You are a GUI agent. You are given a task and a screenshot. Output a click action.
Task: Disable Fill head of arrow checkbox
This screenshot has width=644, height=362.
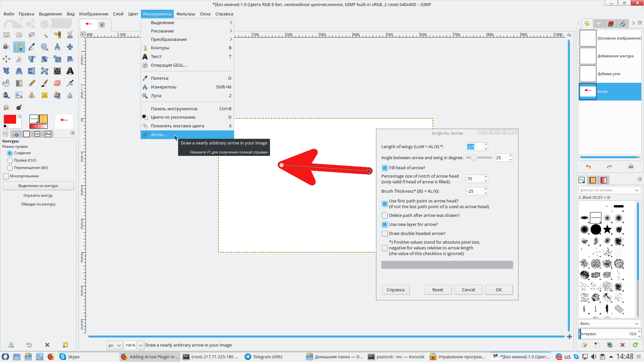[385, 168]
